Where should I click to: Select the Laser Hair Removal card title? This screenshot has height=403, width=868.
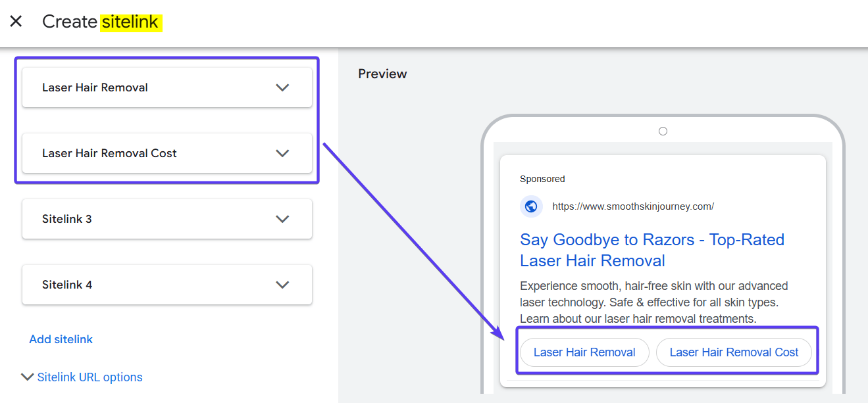tap(95, 87)
